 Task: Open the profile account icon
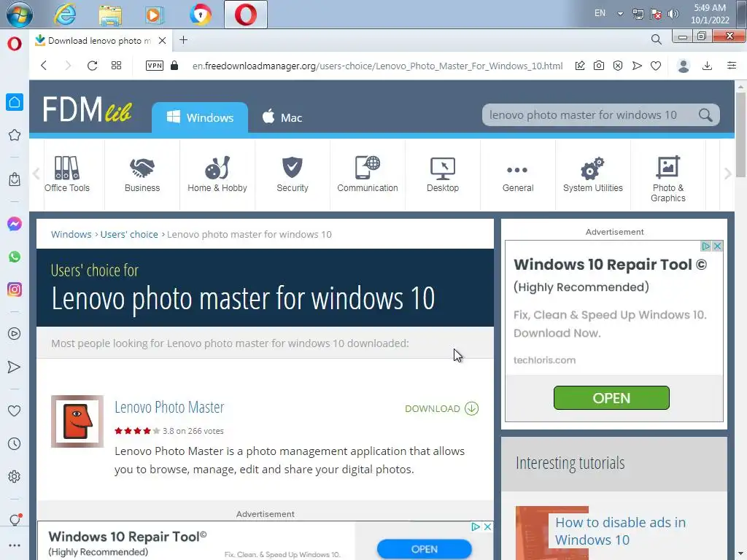tap(684, 66)
